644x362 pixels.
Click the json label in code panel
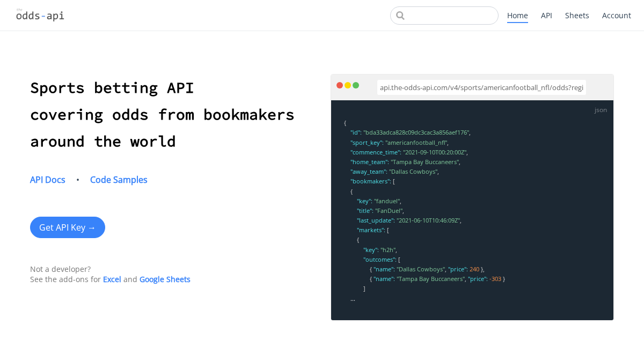pos(601,110)
